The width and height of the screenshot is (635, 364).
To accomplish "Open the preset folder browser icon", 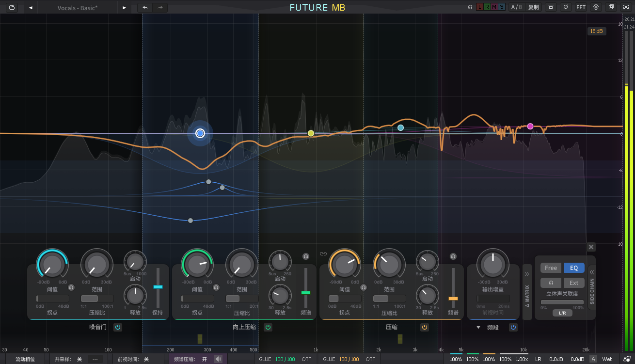I will coord(12,7).
